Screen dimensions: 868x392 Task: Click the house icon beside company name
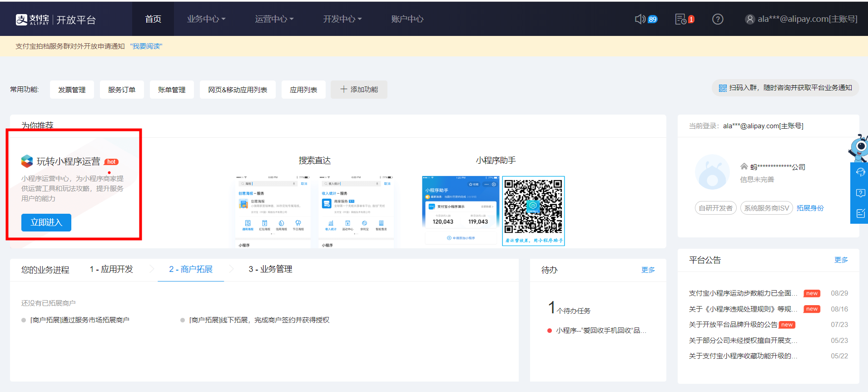744,166
